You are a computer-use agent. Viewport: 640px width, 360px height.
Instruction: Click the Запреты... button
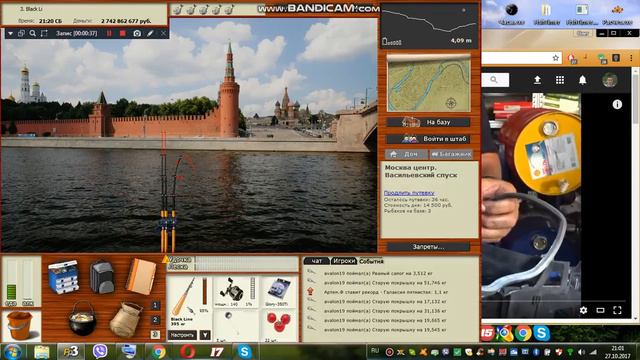click(x=428, y=247)
